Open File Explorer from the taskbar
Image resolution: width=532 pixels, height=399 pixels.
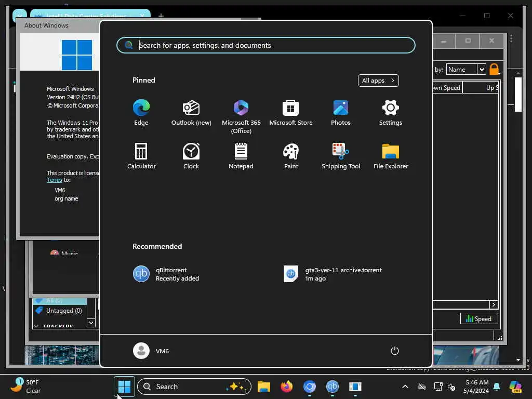pyautogui.click(x=263, y=387)
